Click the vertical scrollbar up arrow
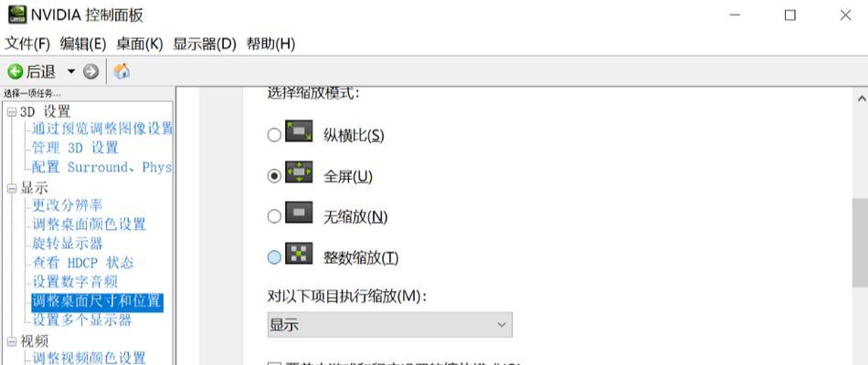868x365 pixels. coord(862,99)
